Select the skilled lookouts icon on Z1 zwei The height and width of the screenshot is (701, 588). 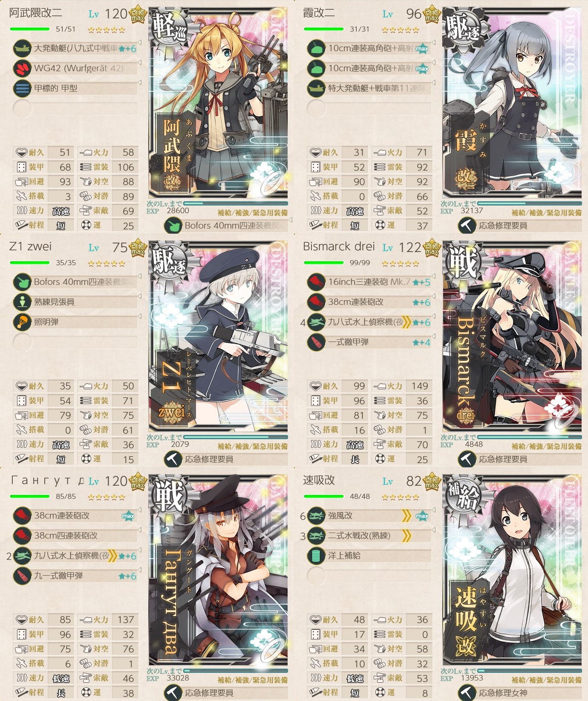click(x=22, y=302)
